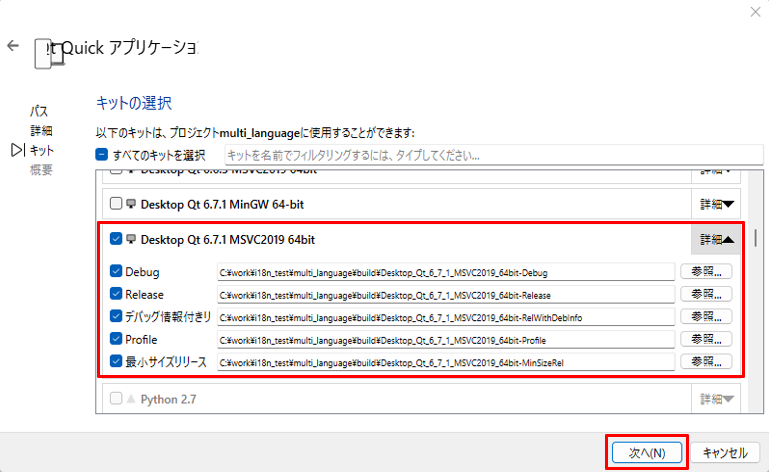Select the 概要 step in the wizard sidebar
This screenshot has width=769, height=472.
click(41, 169)
